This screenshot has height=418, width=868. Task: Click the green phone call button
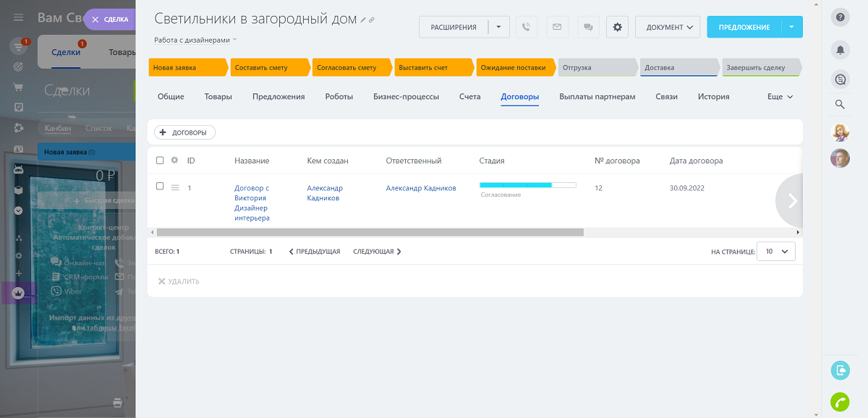click(840, 401)
